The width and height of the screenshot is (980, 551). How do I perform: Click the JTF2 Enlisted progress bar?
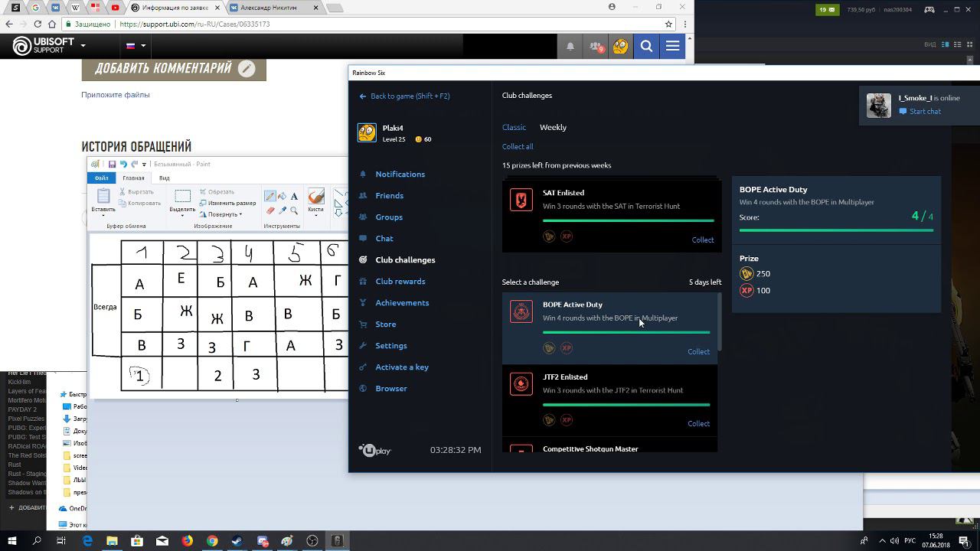pos(626,404)
